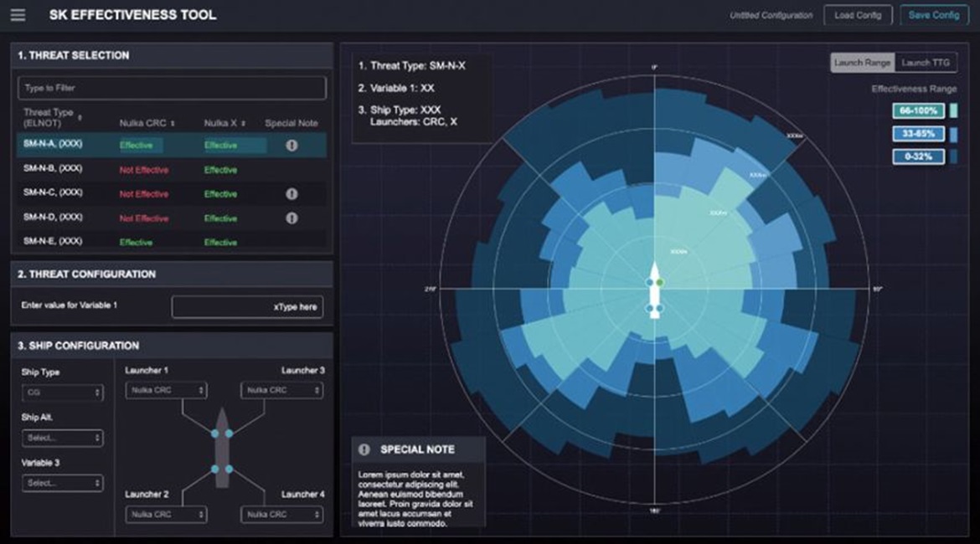Click Nulka X Effective cell for SM-N-C
Image resolution: width=980 pixels, height=544 pixels.
(x=220, y=194)
